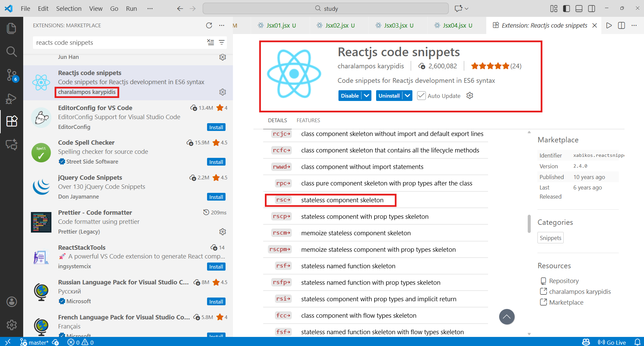Click Go Live in the status bar
Viewport: 644px width, 346px height.
pos(612,342)
